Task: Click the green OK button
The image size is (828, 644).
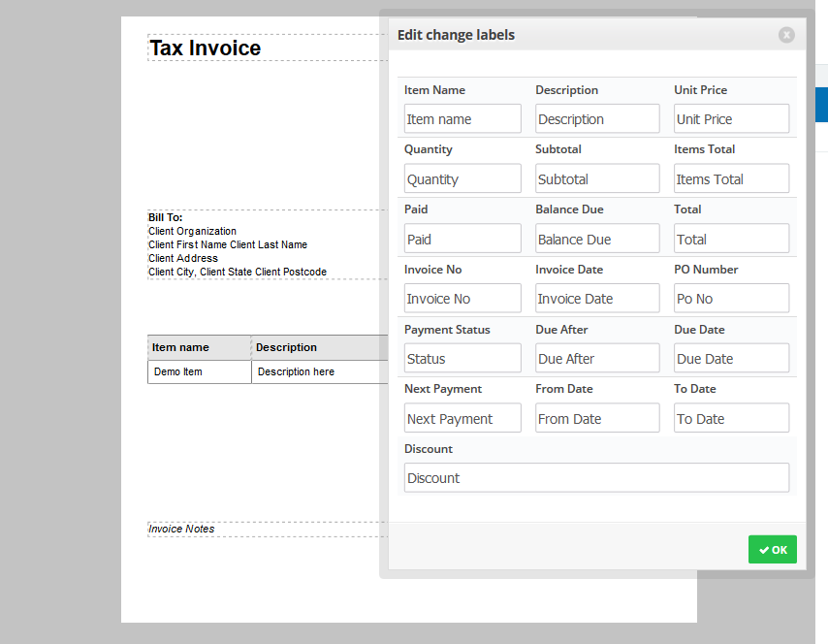Action: tap(772, 549)
